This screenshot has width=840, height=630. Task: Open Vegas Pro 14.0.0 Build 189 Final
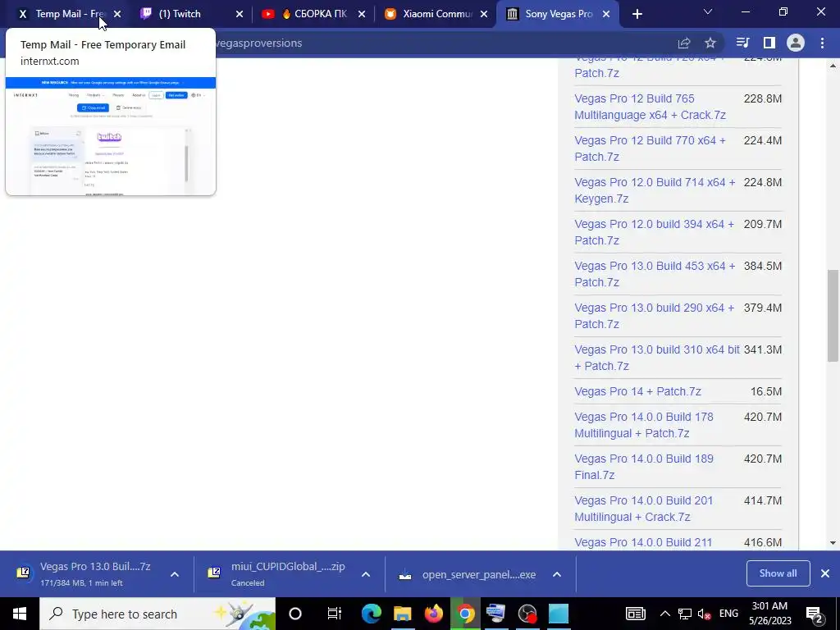tap(644, 467)
